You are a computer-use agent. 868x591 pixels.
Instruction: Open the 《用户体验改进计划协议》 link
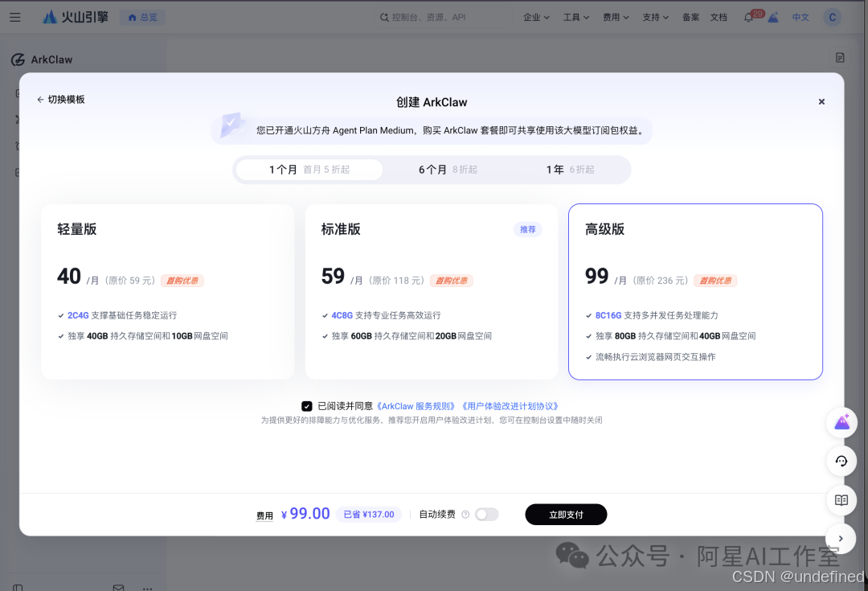(510, 406)
